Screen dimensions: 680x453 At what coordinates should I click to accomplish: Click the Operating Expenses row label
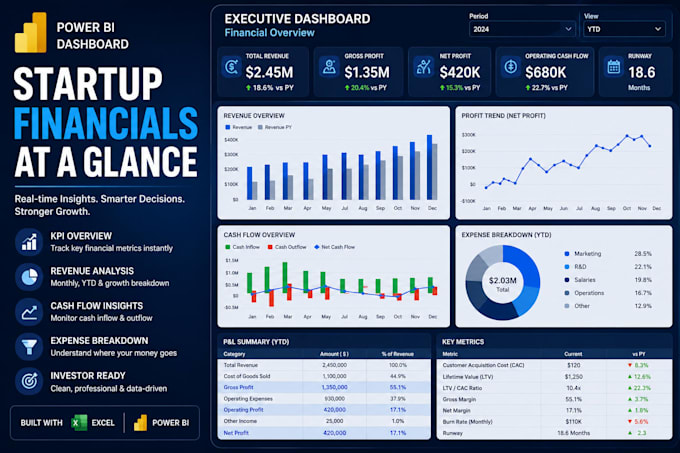pos(248,398)
